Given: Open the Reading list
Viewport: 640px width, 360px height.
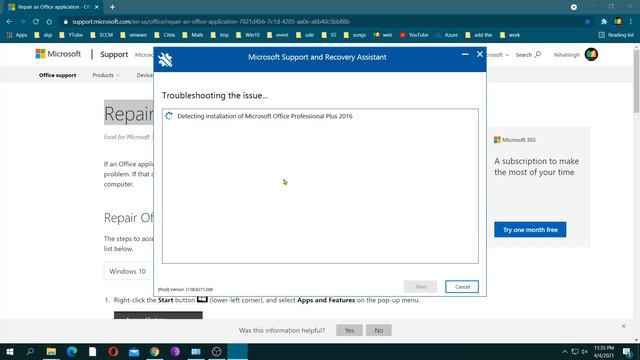Looking at the screenshot, I should click(616, 35).
